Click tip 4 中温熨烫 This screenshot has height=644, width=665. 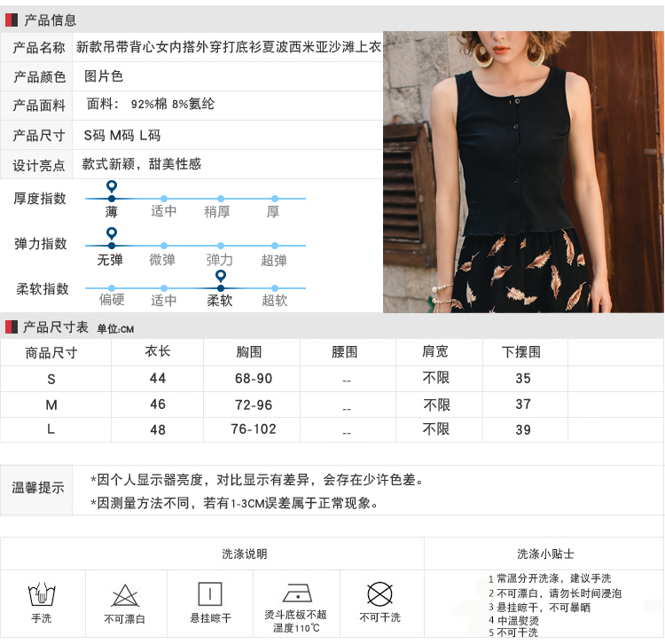point(513,621)
